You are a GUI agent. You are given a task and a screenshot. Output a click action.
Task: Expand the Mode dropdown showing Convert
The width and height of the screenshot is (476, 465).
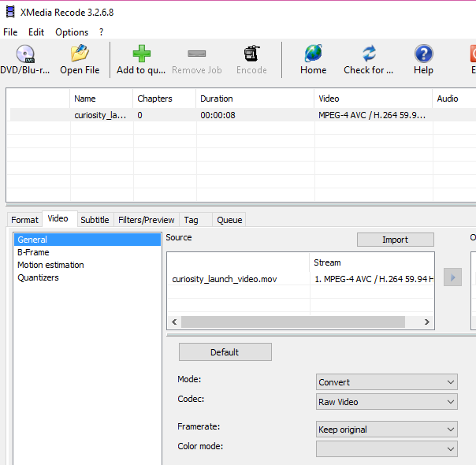tap(386, 382)
